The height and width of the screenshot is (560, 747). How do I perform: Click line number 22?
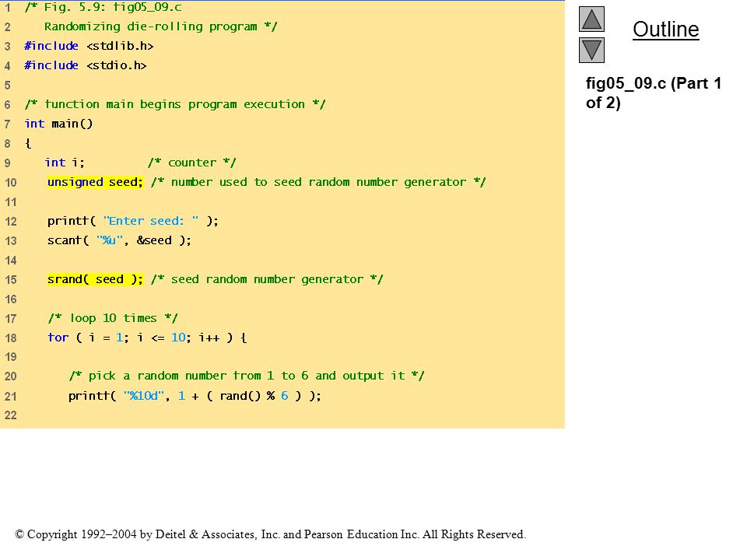[x=10, y=415]
